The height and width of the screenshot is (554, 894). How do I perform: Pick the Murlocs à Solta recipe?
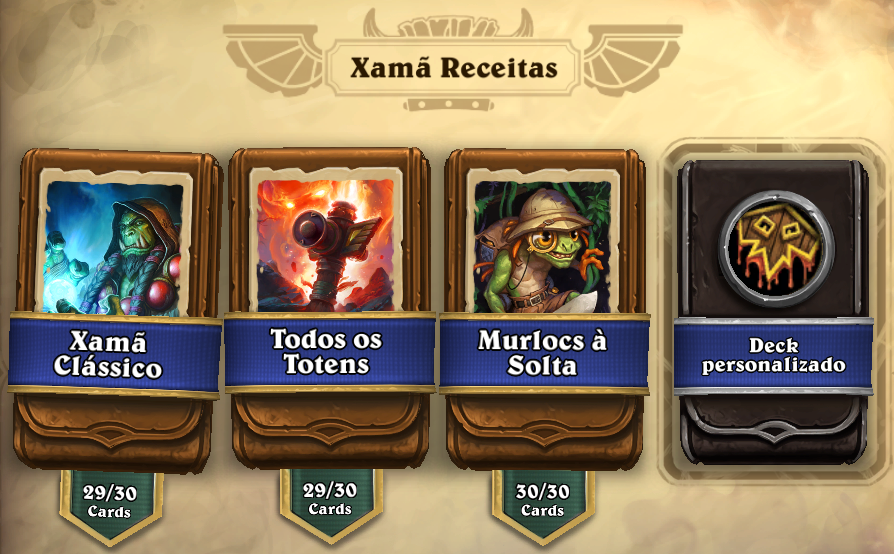point(544,311)
